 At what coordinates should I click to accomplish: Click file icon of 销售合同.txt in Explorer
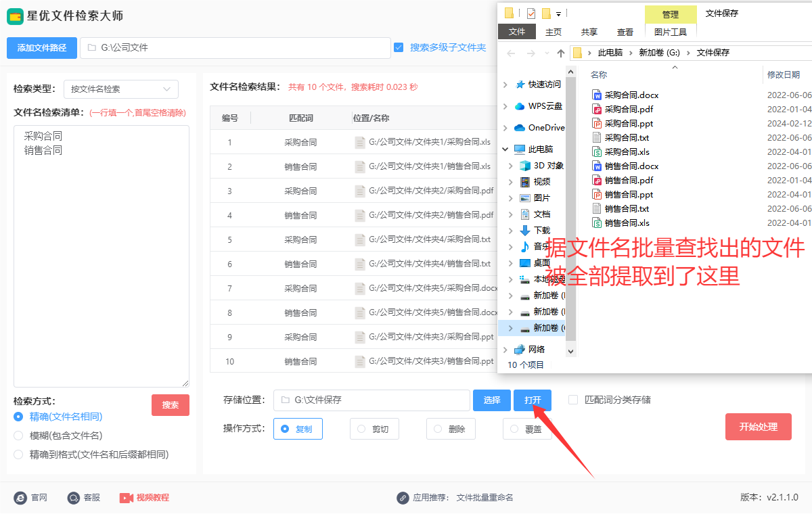[x=597, y=208]
